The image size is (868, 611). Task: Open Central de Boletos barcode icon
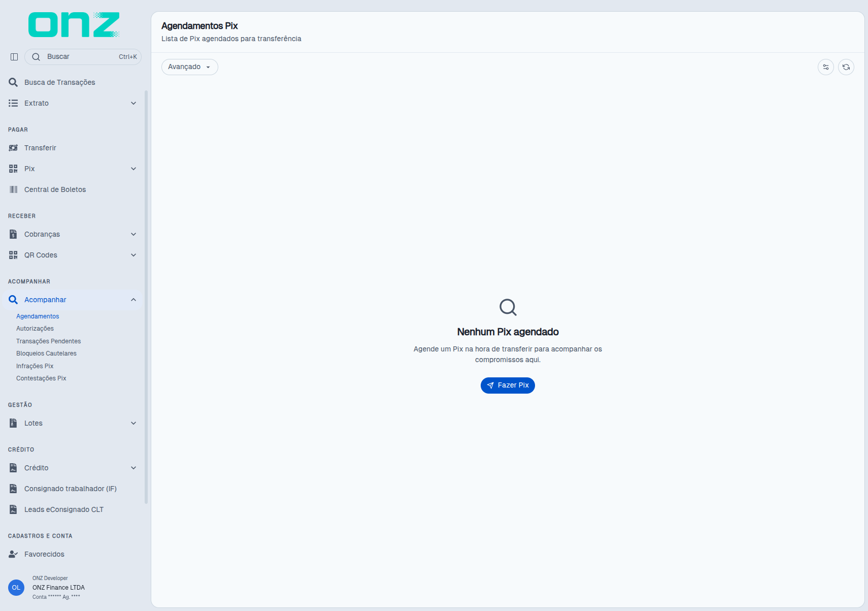[13, 189]
